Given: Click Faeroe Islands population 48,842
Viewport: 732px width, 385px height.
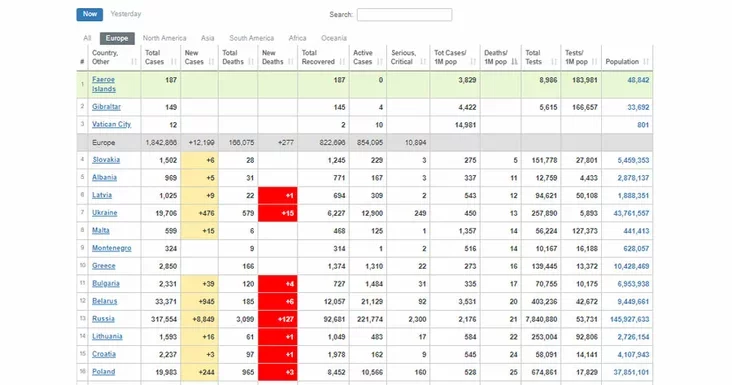Looking at the screenshot, I should [638, 80].
